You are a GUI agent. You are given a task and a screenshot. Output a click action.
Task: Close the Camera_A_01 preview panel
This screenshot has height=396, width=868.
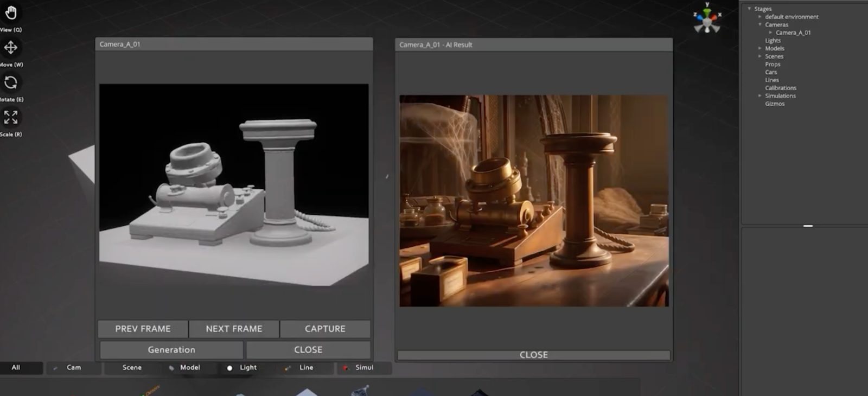(308, 350)
